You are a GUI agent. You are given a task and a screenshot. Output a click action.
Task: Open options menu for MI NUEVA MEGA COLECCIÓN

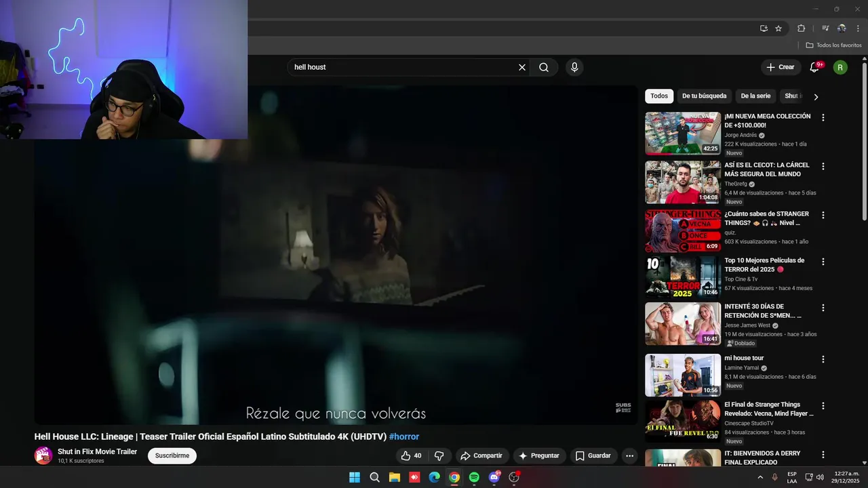(823, 118)
